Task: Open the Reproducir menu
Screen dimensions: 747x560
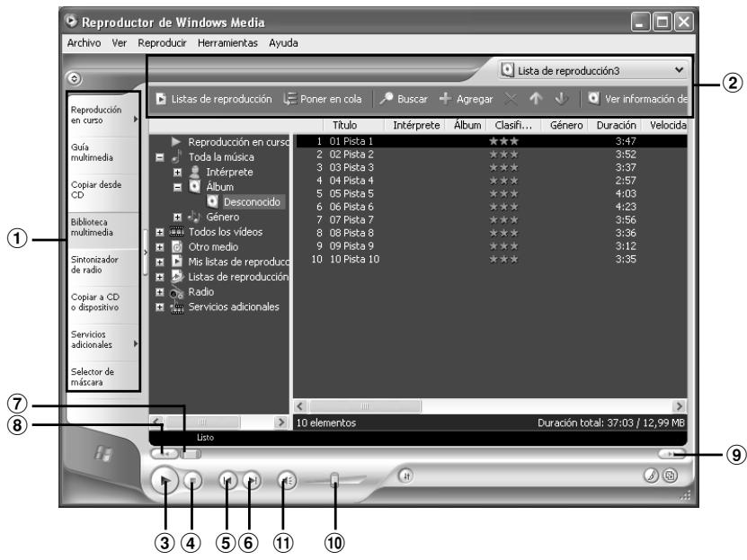Action: [162, 43]
